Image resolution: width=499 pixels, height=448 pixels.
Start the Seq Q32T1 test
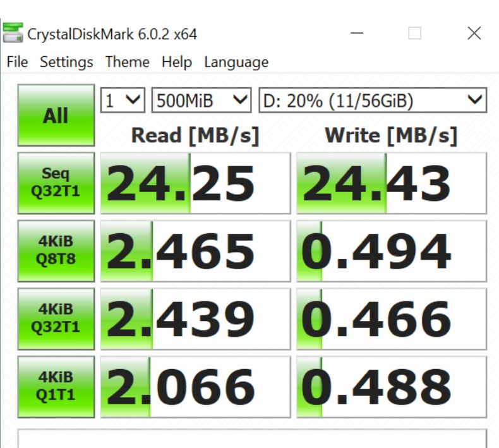pos(56,183)
